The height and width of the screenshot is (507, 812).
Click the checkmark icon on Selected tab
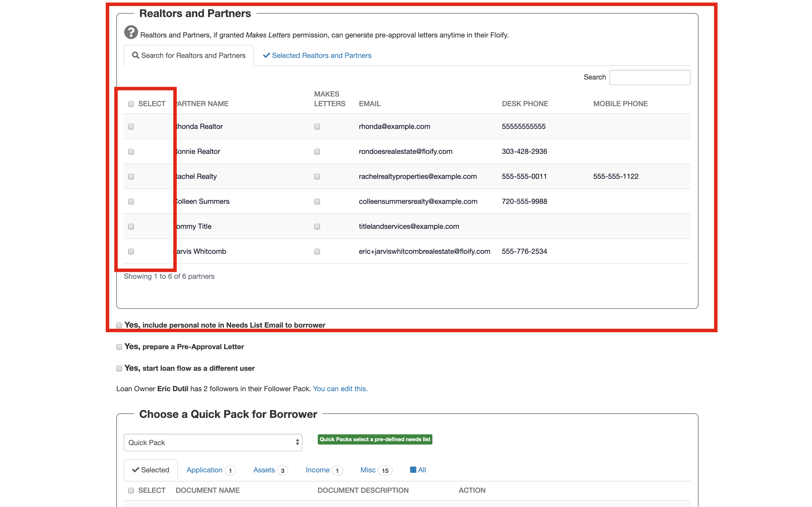click(x=135, y=470)
